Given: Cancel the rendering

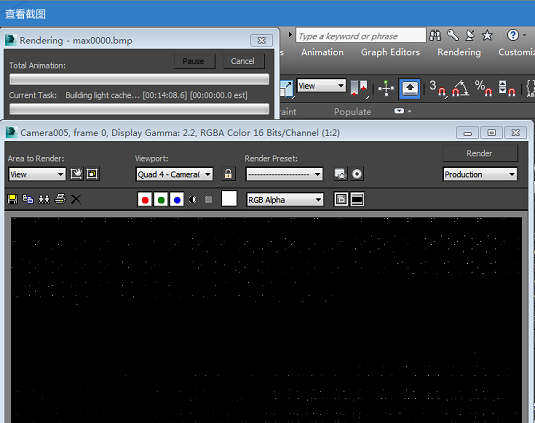Looking at the screenshot, I should [244, 61].
